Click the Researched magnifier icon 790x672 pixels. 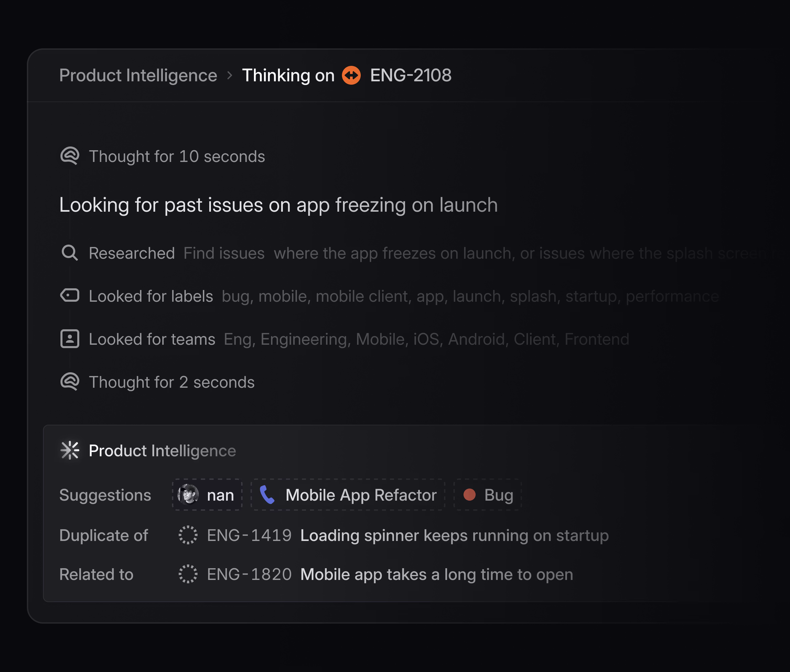pyautogui.click(x=70, y=253)
